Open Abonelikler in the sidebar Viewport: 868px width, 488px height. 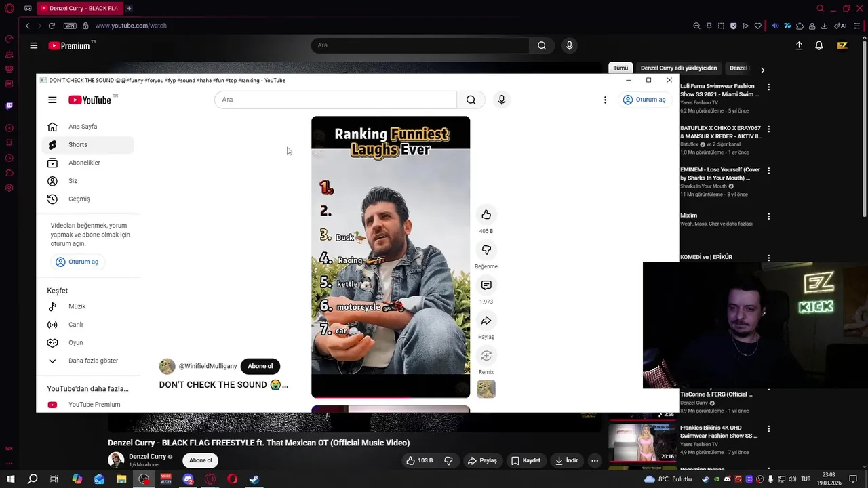coord(87,163)
